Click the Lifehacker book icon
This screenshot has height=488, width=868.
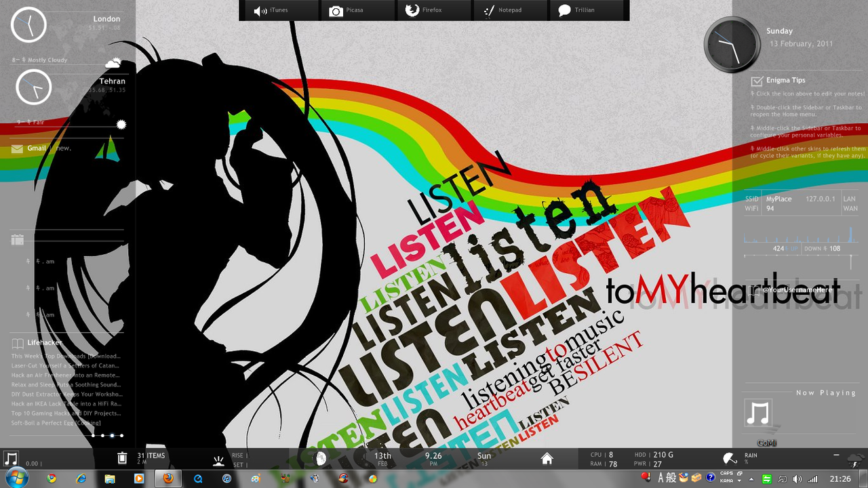(18, 344)
